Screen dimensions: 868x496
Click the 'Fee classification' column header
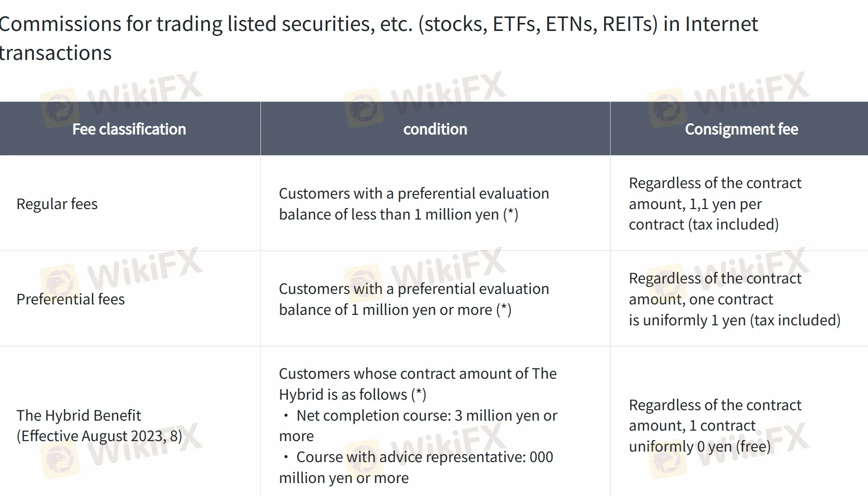coord(129,129)
